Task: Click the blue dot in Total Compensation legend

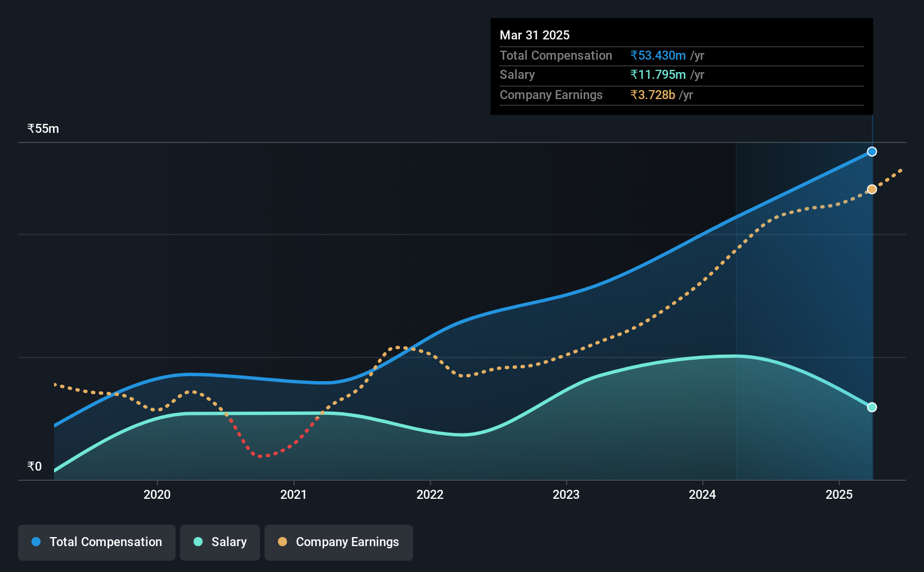Action: tap(36, 542)
